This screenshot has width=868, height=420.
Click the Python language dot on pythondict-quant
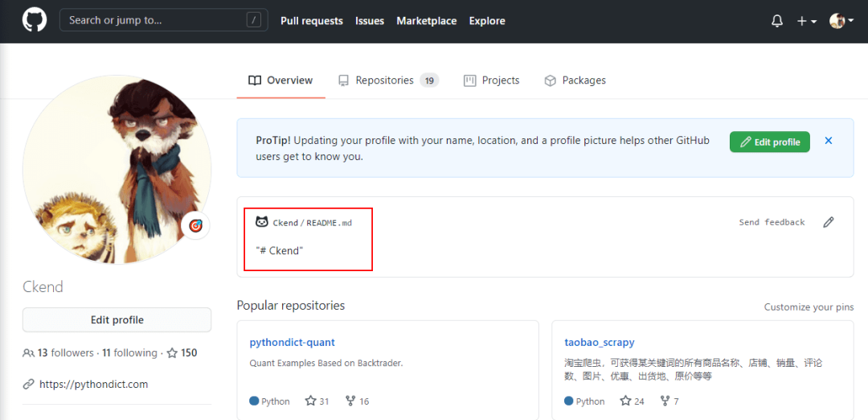coord(254,401)
